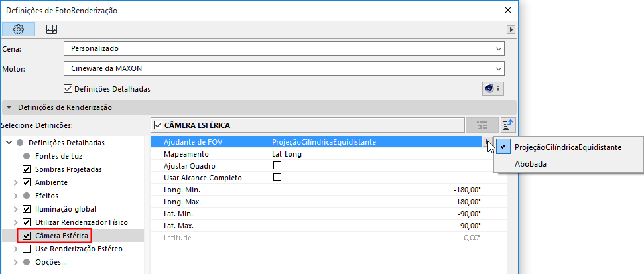Enable the Ajustar Quadro checkbox
Image resolution: width=644 pixels, height=274 pixels.
point(277,166)
